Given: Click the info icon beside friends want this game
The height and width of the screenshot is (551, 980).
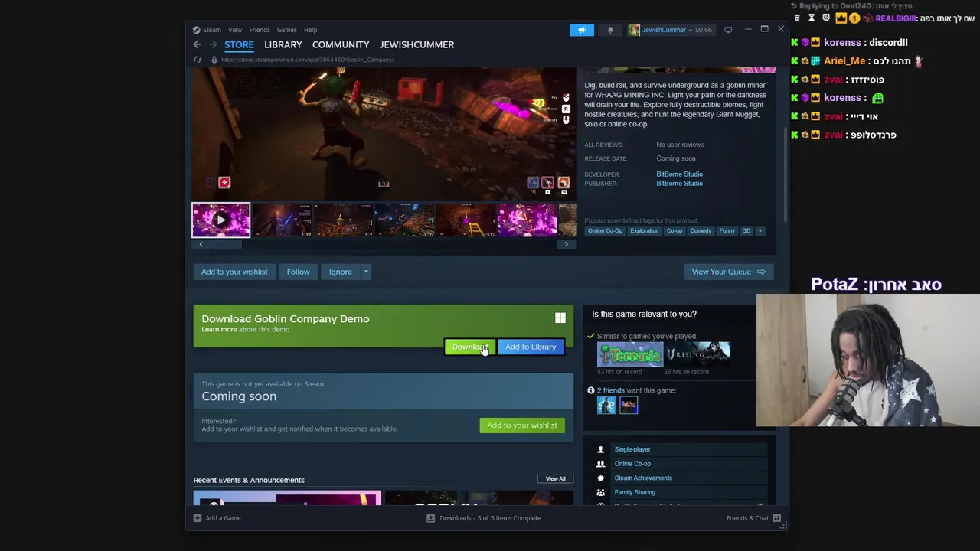Looking at the screenshot, I should [x=590, y=390].
